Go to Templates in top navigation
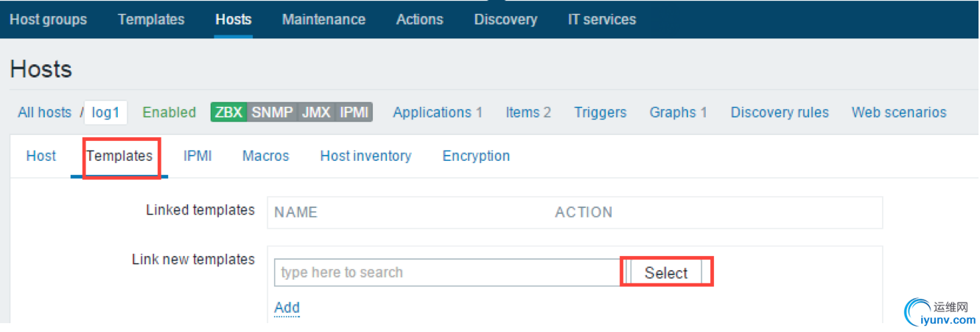Viewport: 980px width, 332px height. point(151,20)
